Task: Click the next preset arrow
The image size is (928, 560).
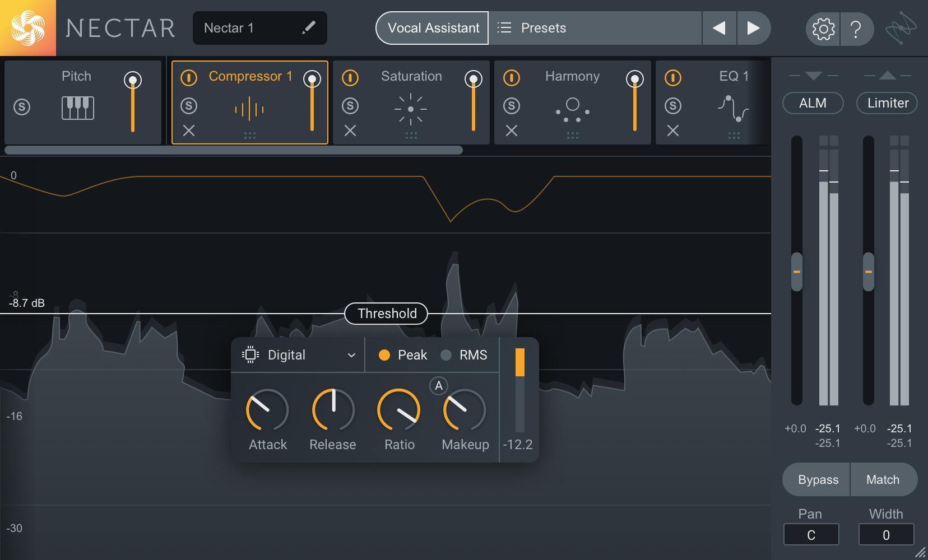Action: [754, 28]
